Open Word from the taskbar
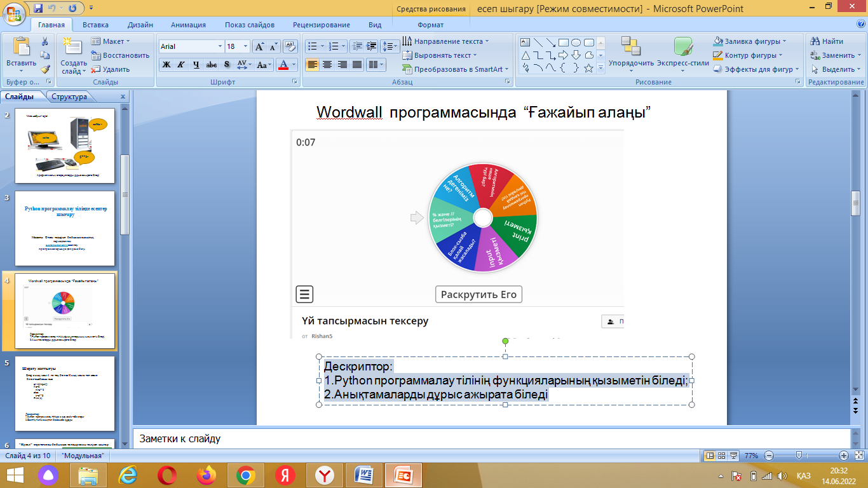 365,475
